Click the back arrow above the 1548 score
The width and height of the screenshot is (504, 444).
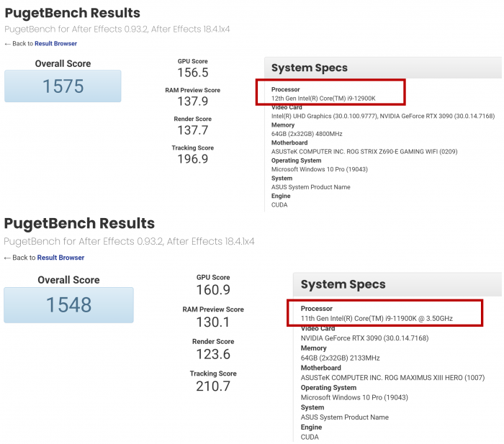point(7,258)
